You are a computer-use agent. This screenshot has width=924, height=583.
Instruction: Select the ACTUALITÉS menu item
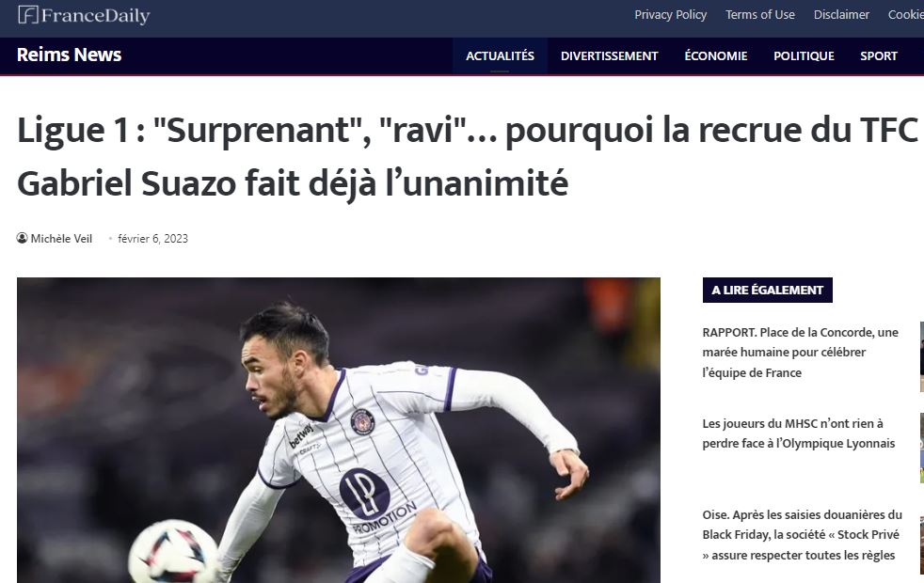click(500, 55)
